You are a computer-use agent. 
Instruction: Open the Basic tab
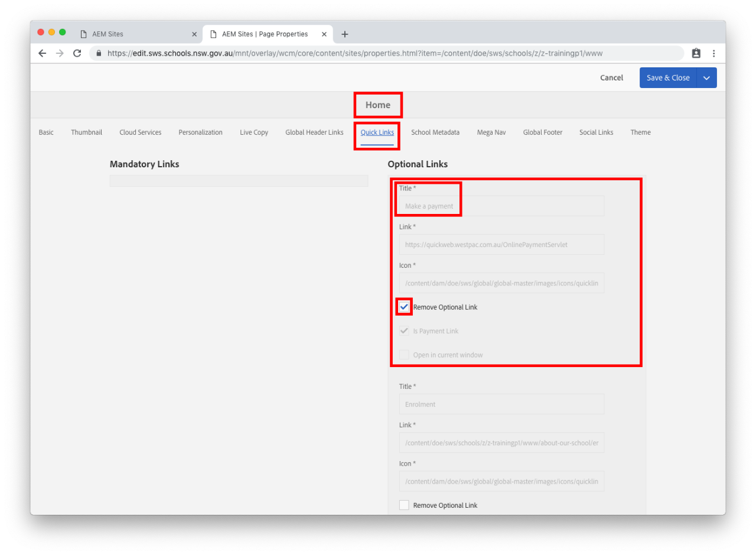46,132
